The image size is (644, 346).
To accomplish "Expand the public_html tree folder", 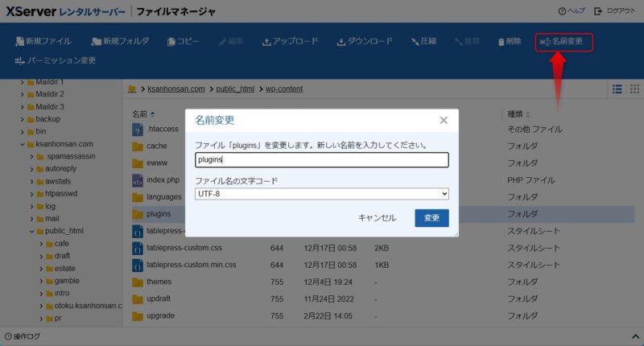I will [32, 231].
